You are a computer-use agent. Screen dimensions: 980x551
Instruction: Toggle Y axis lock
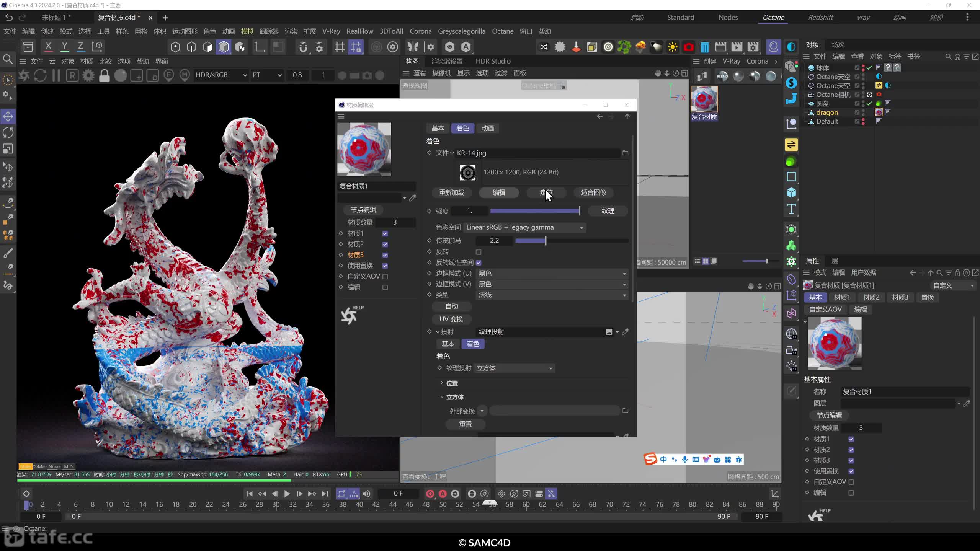tap(64, 47)
